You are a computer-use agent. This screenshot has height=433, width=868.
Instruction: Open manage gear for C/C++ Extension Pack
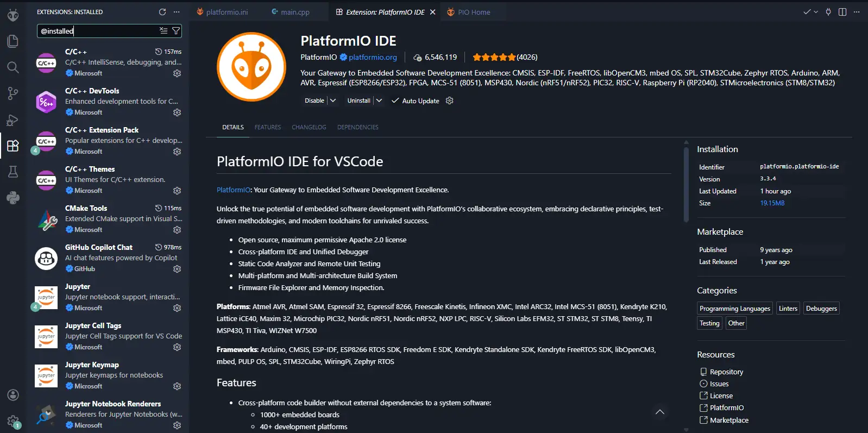(177, 152)
